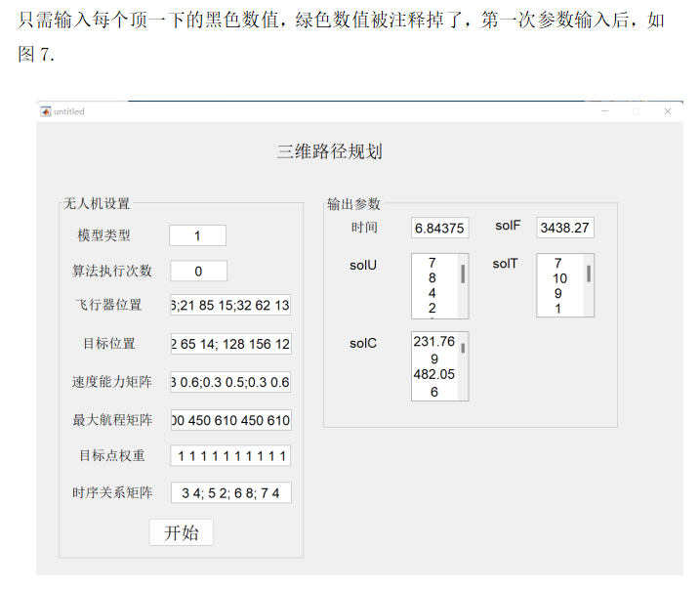Click the solT label
Screen dimensions: 700x590
tap(505, 264)
